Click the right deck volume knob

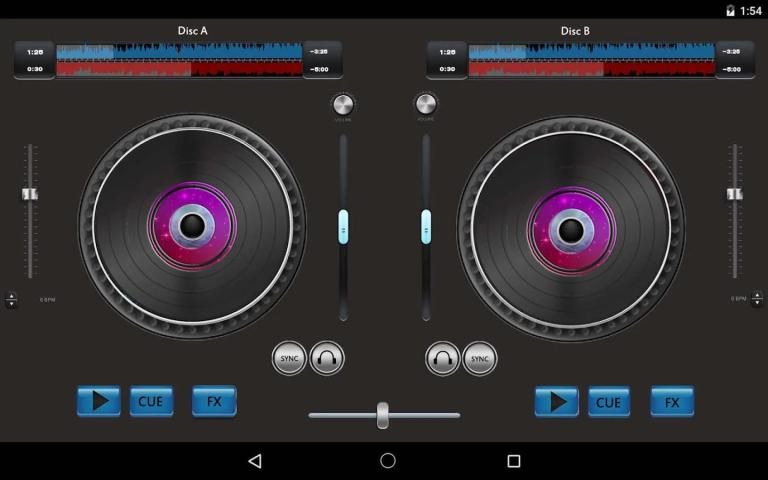pos(426,105)
